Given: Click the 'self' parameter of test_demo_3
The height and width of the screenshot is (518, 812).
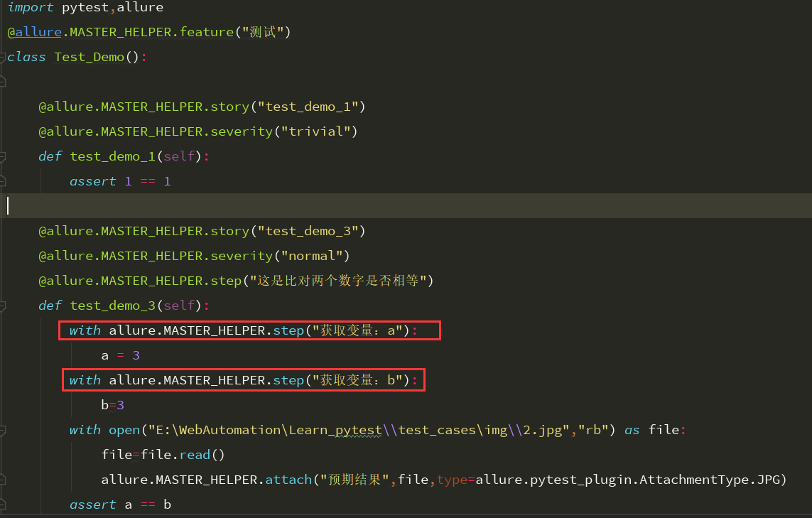Looking at the screenshot, I should click(179, 306).
